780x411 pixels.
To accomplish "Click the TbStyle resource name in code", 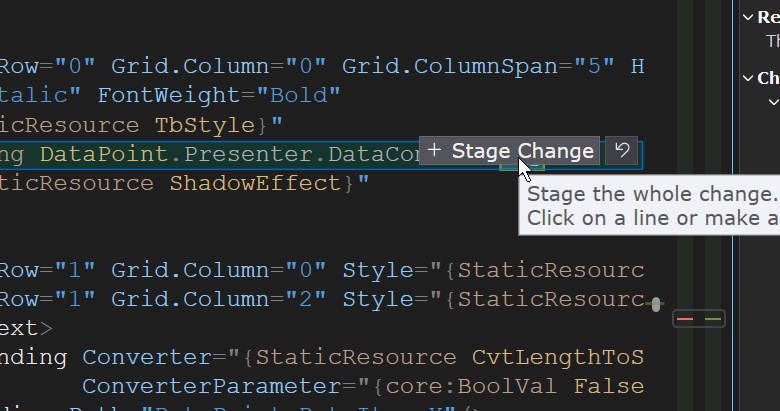I will point(205,125).
